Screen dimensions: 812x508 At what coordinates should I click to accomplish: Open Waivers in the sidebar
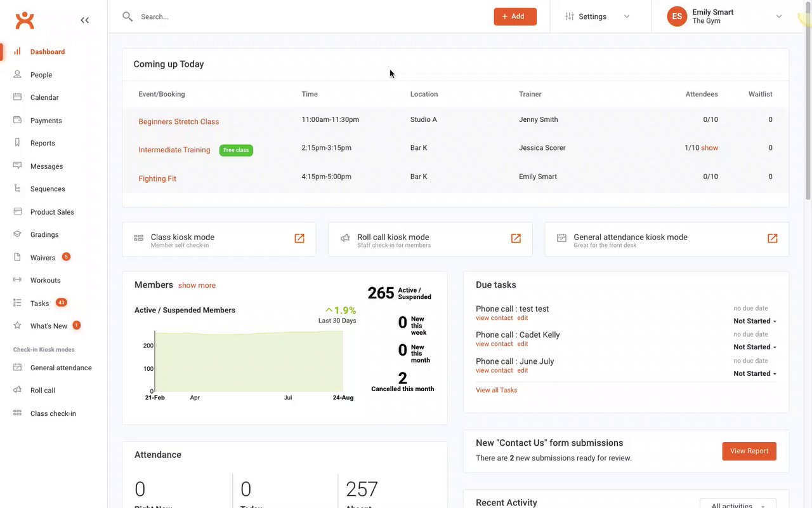point(43,258)
